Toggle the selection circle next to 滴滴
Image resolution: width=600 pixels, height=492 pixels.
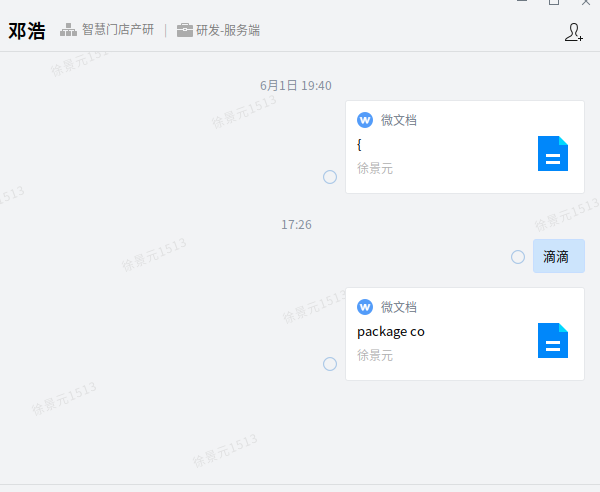tap(518, 257)
